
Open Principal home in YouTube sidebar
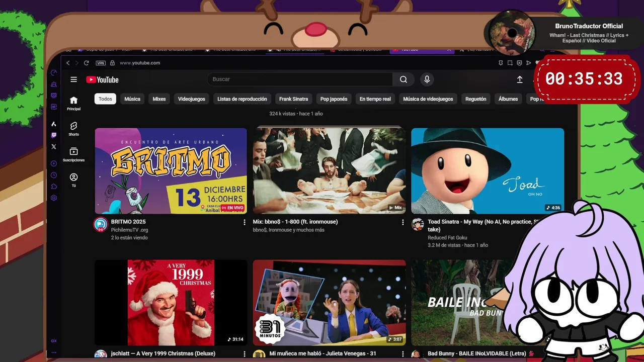click(x=73, y=103)
